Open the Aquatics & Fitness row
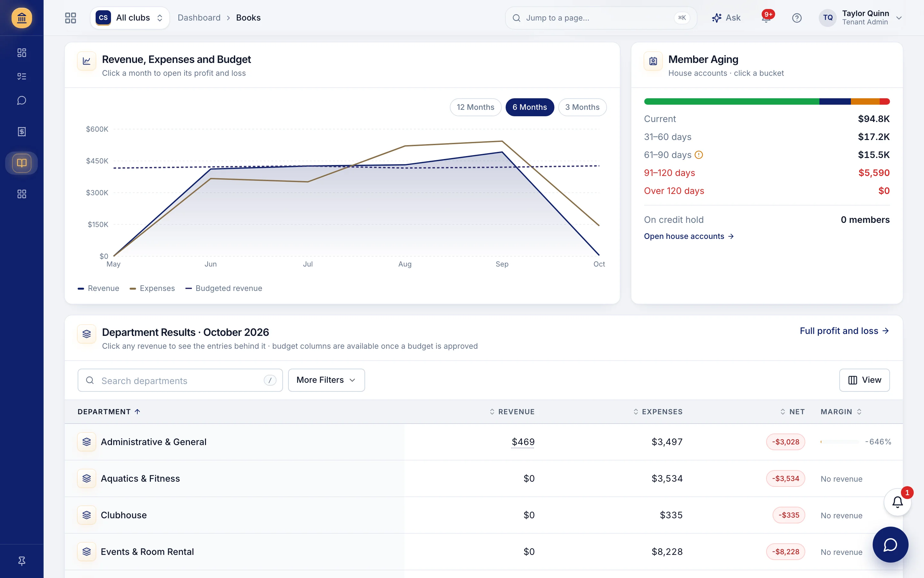The width and height of the screenshot is (924, 578). pos(484,478)
